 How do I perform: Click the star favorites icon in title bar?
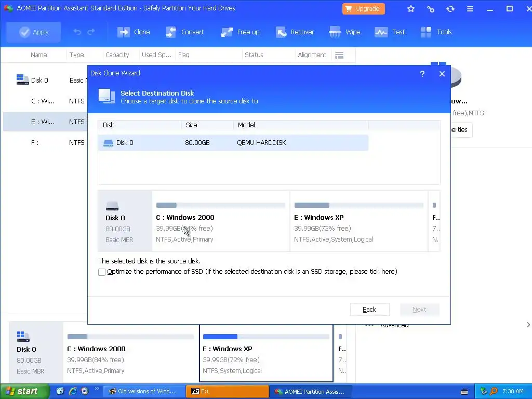click(x=411, y=9)
